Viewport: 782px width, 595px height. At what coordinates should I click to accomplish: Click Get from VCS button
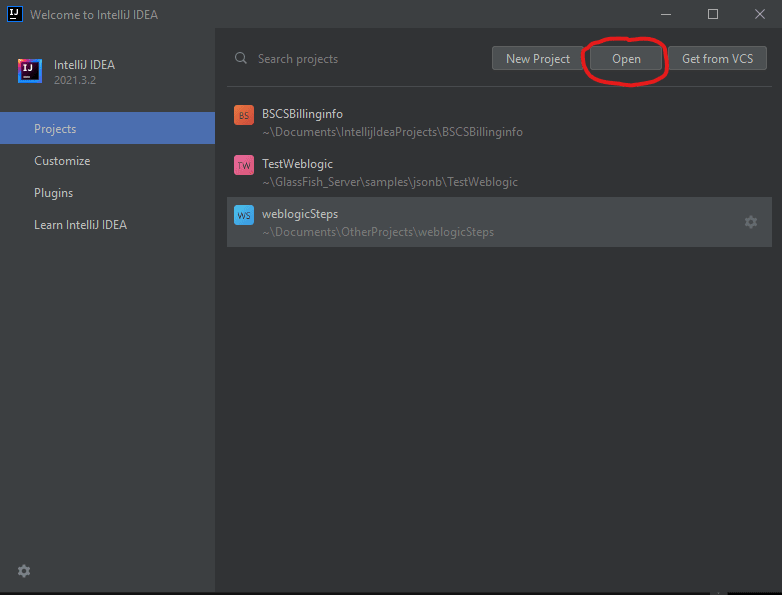717,59
